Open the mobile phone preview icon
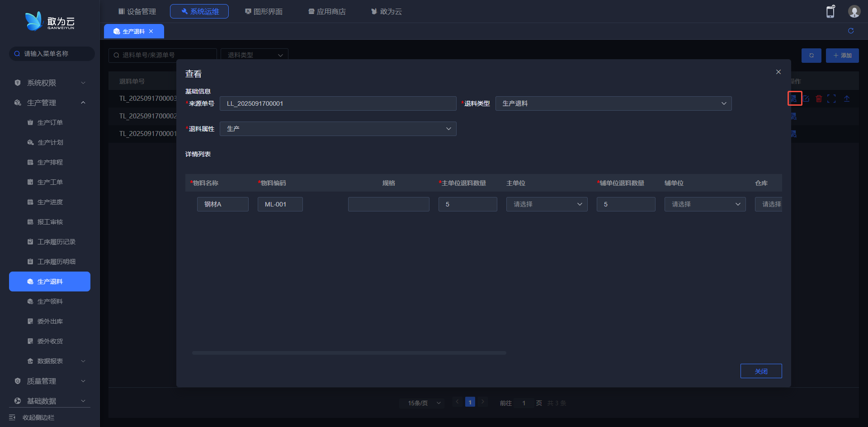This screenshot has height=427, width=868. click(x=830, y=12)
